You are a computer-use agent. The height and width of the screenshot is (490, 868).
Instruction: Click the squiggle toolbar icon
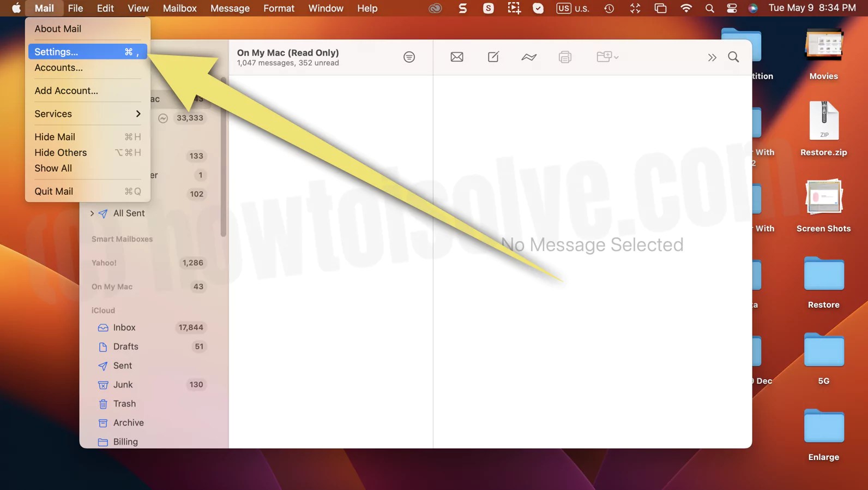(x=529, y=57)
